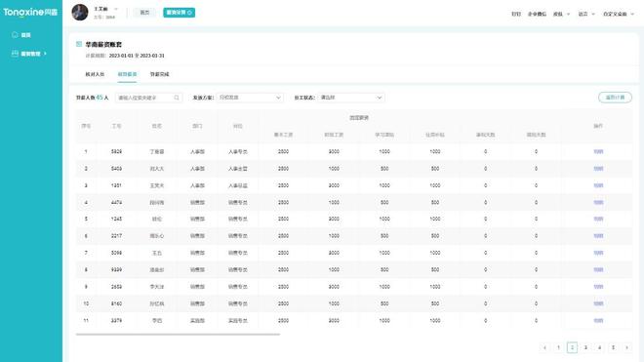Click the 人事部 department cell in row 1
This screenshot has width=644, height=362.
pyautogui.click(x=197, y=151)
